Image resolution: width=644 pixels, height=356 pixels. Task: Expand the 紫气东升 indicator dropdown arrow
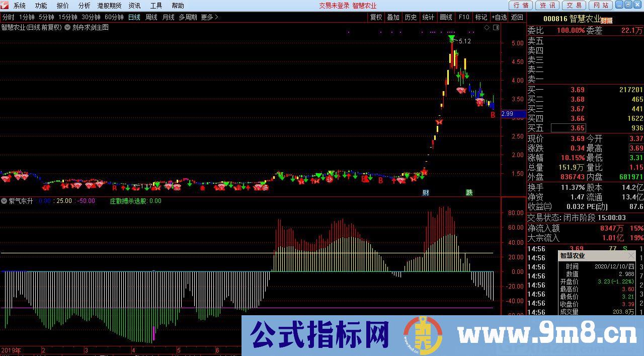point(5,200)
